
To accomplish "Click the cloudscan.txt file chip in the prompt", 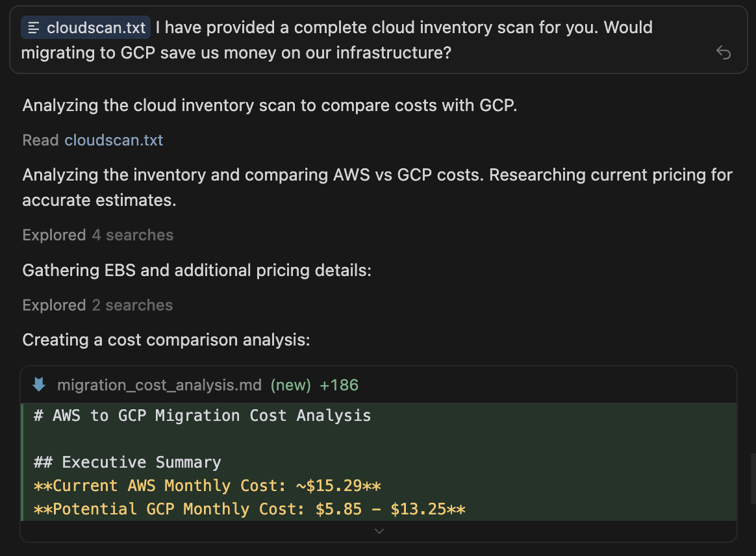I will click(x=86, y=27).
